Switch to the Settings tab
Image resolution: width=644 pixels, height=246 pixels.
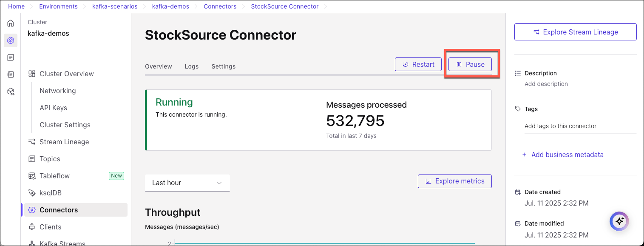pos(223,66)
